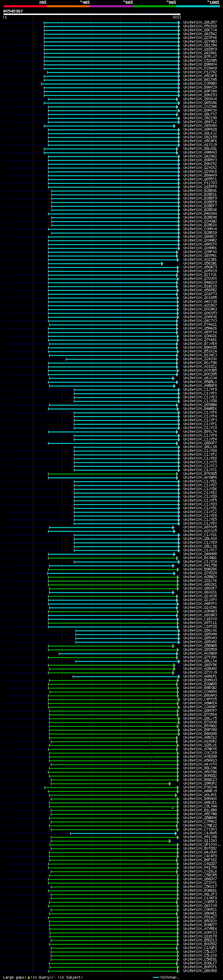Image resolution: width=223 pixels, height=980 pixels.
Task: Click the green ~80% identity legend segment
Action: pos(155,6)
